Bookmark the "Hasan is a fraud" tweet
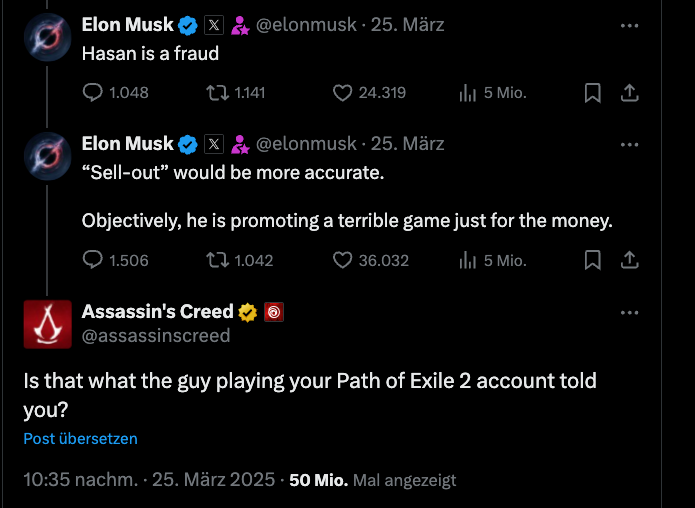Image resolution: width=695 pixels, height=508 pixels. (x=592, y=93)
